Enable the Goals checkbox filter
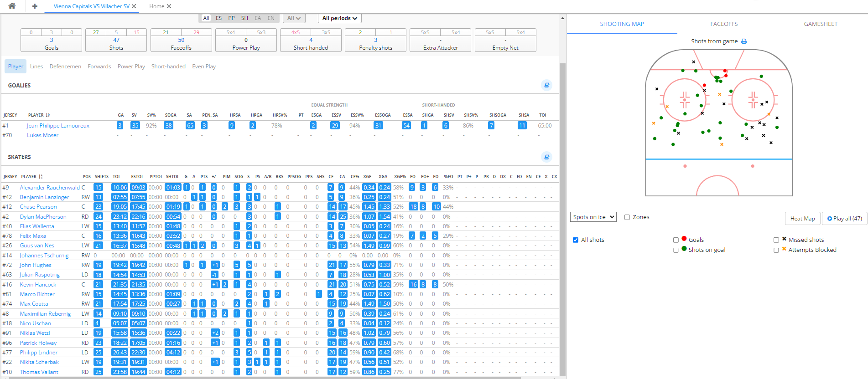The width and height of the screenshot is (868, 379). [676, 240]
